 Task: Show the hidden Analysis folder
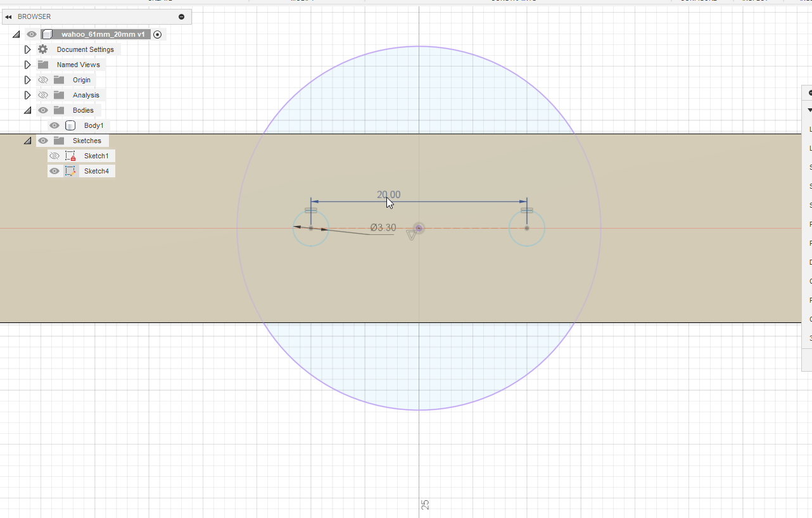[43, 95]
